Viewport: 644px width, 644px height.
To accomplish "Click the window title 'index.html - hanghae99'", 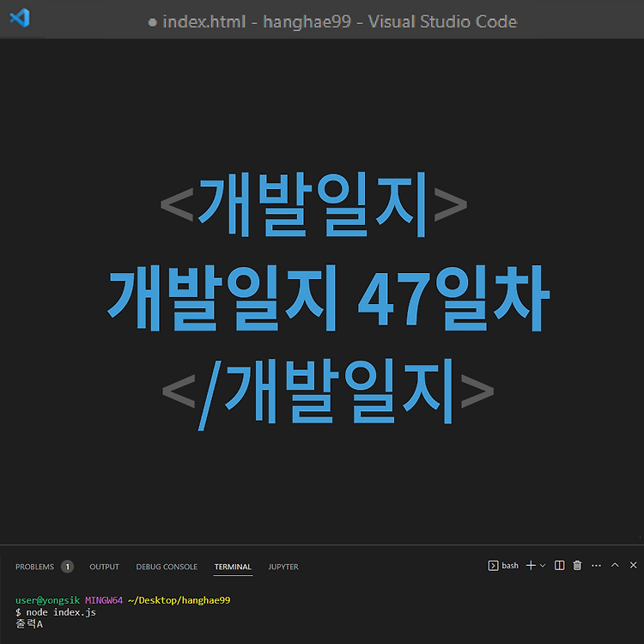I will click(x=257, y=21).
